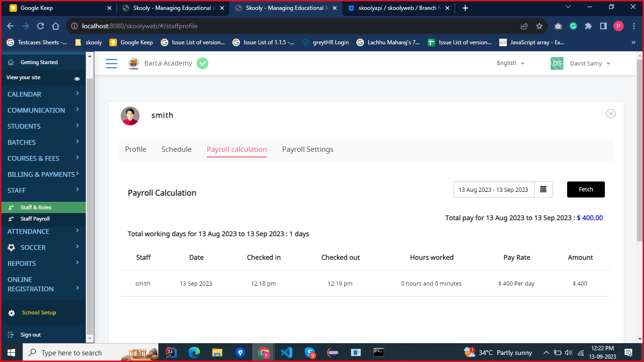The image size is (644, 362).
Task: Click the $ 400.00 total pay amount
Action: [x=590, y=218]
